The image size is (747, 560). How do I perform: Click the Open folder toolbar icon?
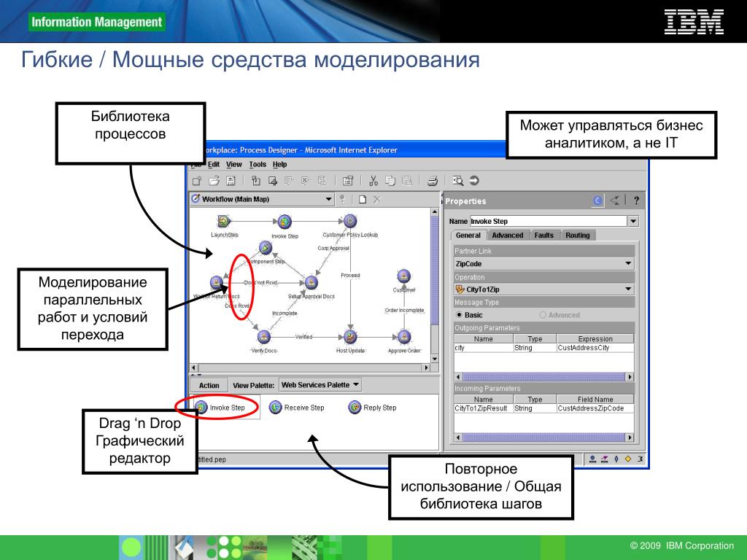coord(214,181)
